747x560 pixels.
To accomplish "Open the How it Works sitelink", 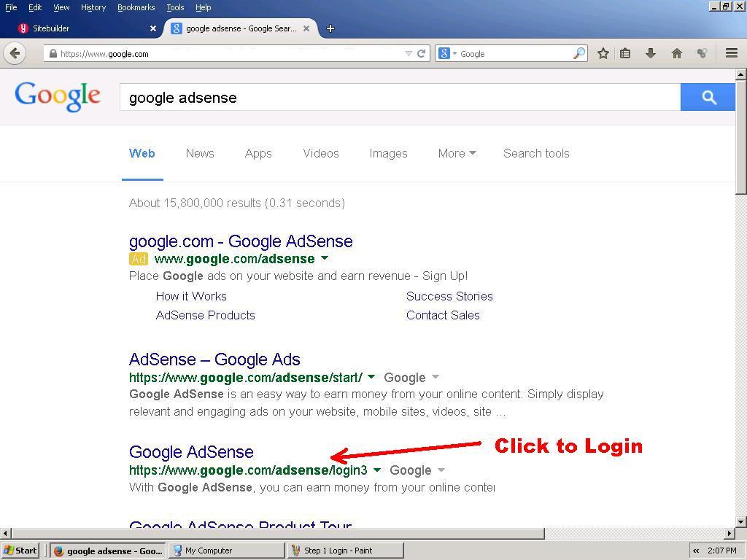I will click(x=191, y=296).
